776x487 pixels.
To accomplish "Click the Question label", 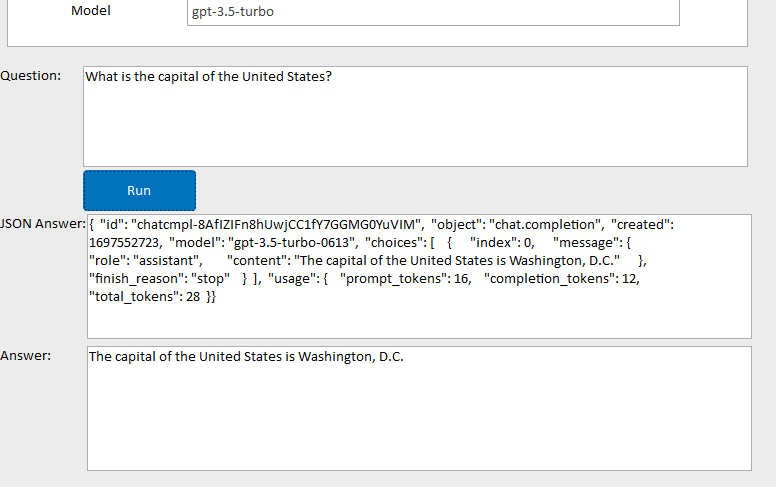I will tap(31, 76).
